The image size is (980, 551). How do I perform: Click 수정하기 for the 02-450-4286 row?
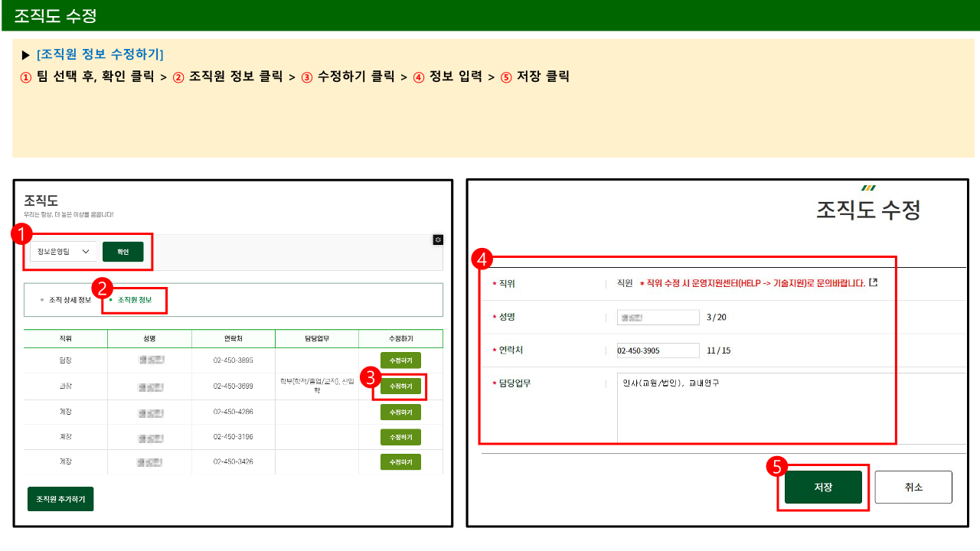[400, 412]
